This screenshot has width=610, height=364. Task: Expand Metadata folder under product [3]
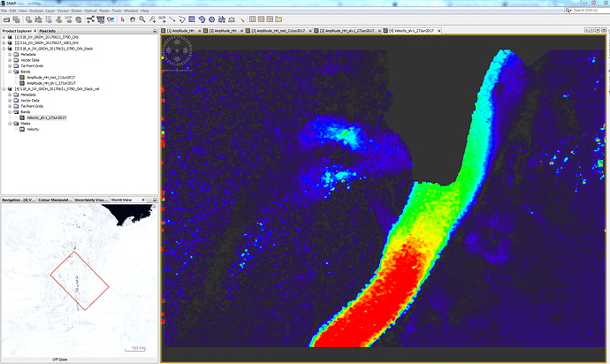pos(10,55)
